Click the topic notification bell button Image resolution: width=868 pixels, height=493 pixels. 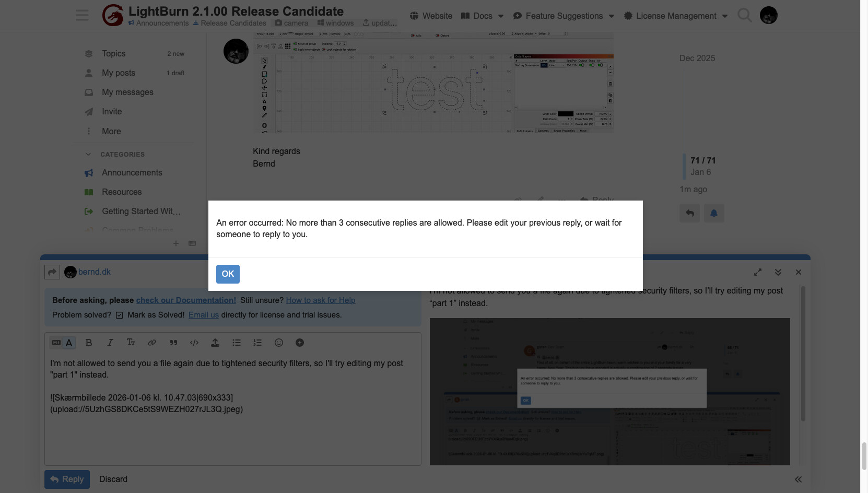(x=714, y=213)
